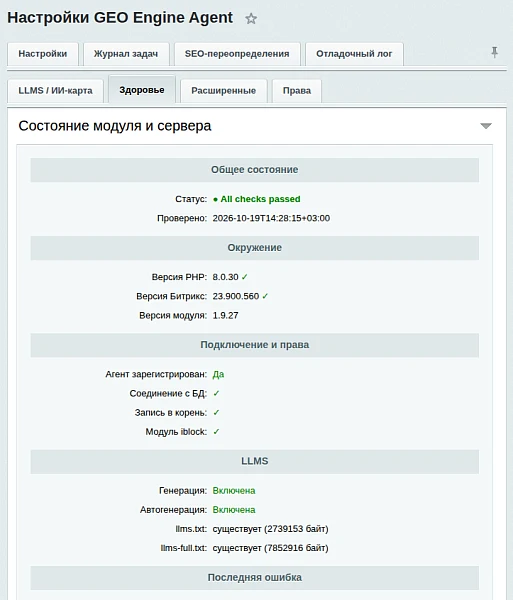Click the Состояние модуля и сервера heading
513x600 pixels.
click(115, 126)
